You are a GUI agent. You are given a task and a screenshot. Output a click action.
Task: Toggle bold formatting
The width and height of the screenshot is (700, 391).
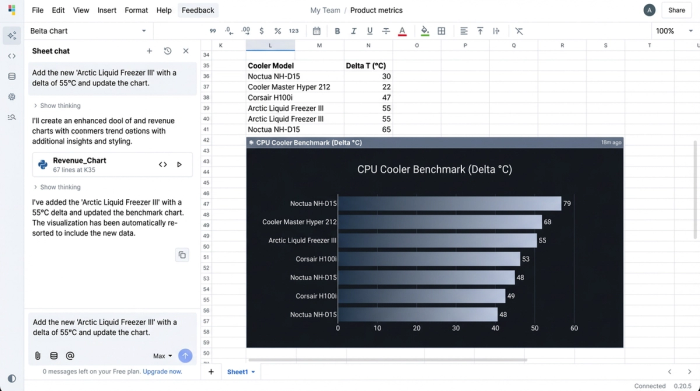pyautogui.click(x=337, y=31)
